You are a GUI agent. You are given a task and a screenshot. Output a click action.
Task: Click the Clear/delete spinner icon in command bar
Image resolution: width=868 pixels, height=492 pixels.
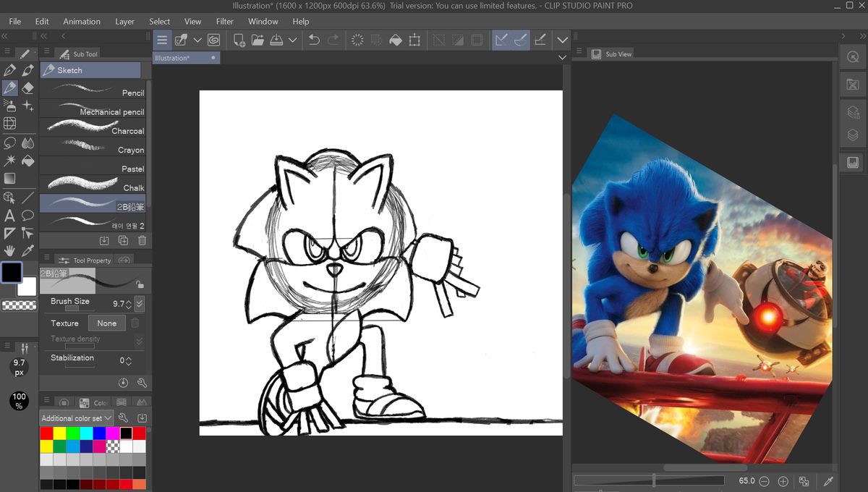click(357, 40)
